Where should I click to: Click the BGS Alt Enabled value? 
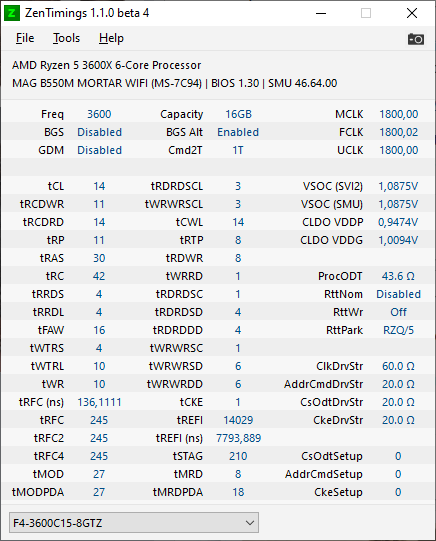(238, 132)
